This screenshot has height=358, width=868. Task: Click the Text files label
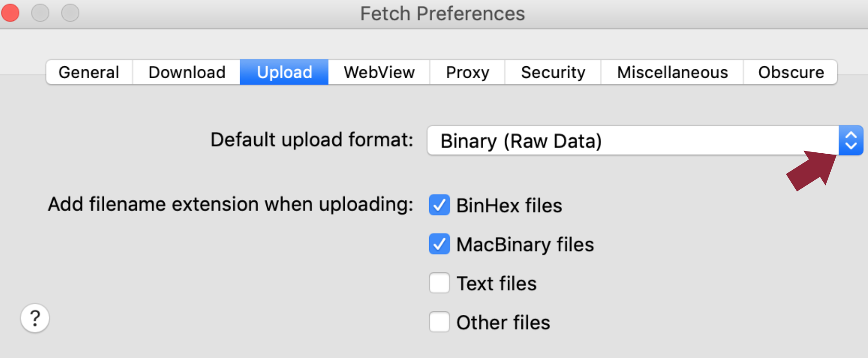(x=497, y=284)
